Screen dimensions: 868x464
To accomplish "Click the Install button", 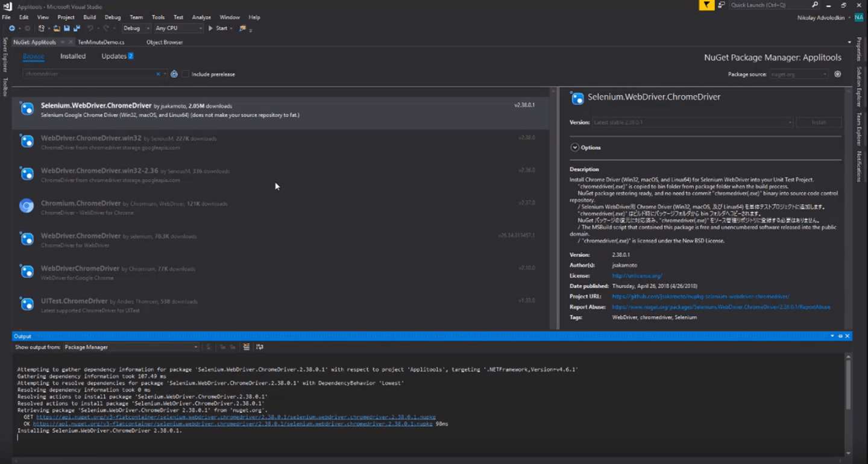I will tap(819, 122).
